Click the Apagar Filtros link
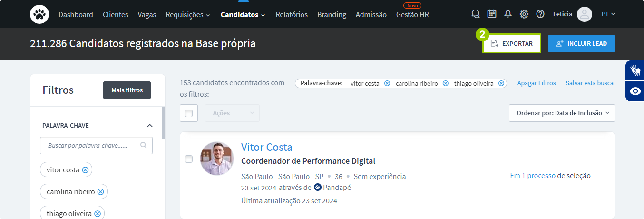 [x=537, y=83]
